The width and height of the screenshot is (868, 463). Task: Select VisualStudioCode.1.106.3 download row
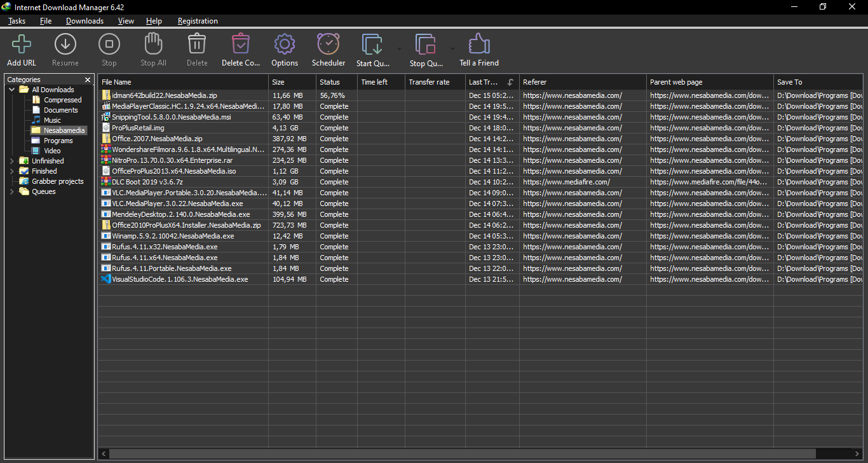coord(480,279)
